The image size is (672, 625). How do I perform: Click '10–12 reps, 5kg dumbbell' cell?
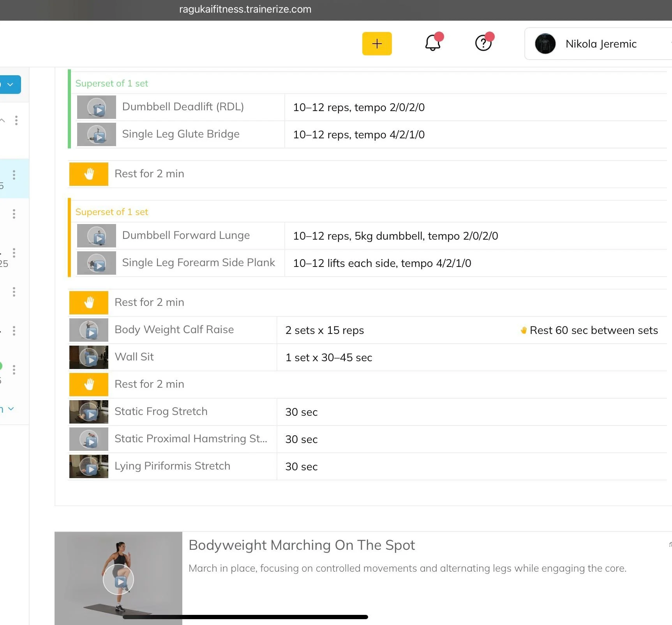coord(395,236)
